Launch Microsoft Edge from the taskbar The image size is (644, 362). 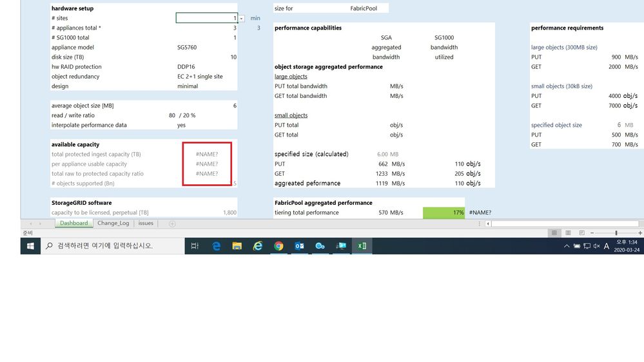(216, 246)
